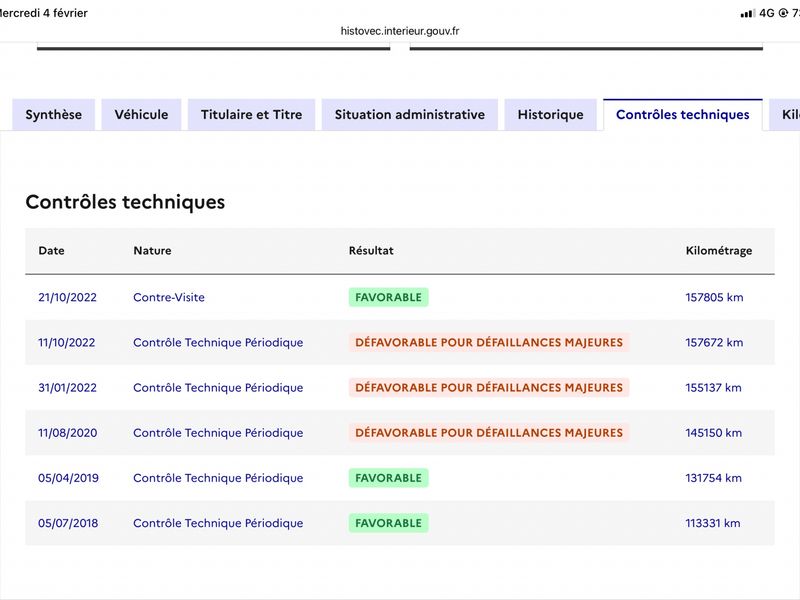Click the Contre-Visite nature entry
800x600 pixels.
click(x=169, y=297)
